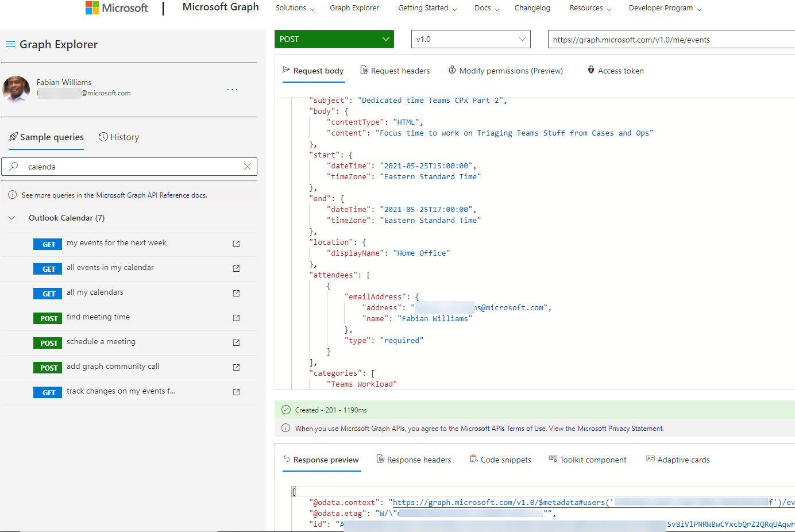Click the "Created - 201 - 1190ms" status text
Screen dimensions: 795x532
point(331,410)
